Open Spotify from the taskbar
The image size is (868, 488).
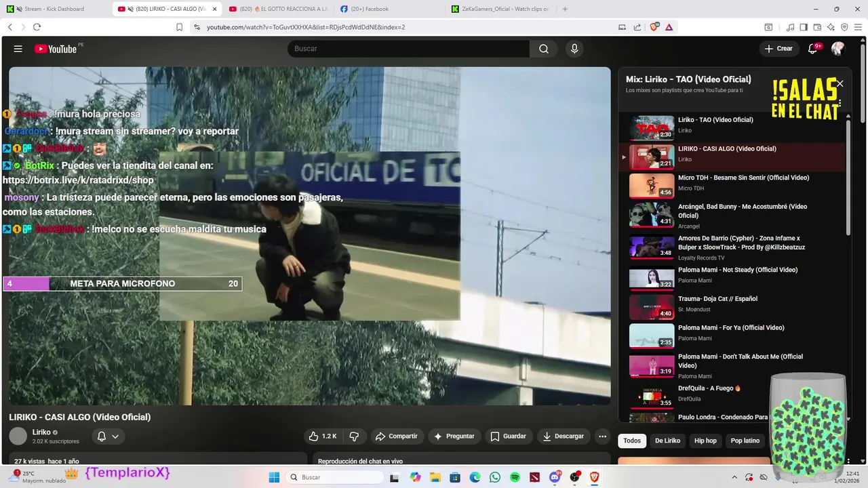[x=515, y=477]
